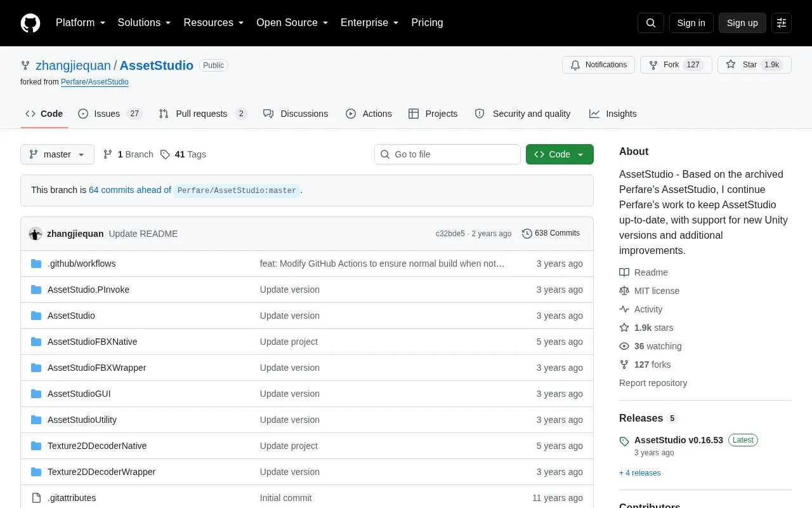Click the Notifications button

(598, 65)
